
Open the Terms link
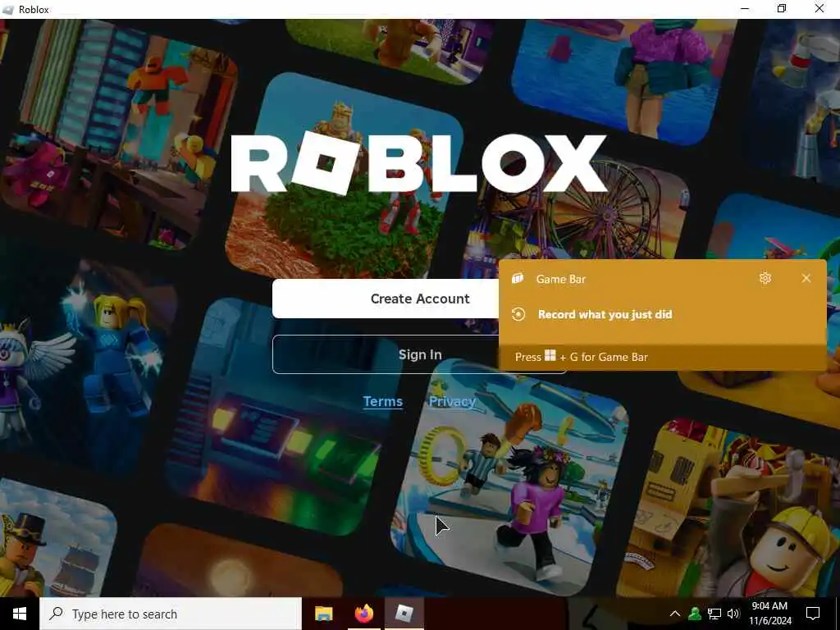[x=382, y=401]
